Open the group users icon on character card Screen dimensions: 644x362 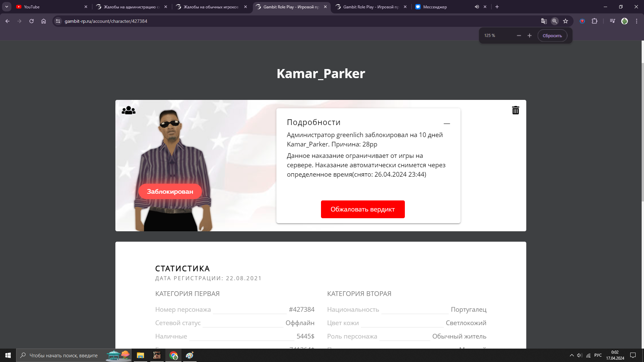[128, 110]
